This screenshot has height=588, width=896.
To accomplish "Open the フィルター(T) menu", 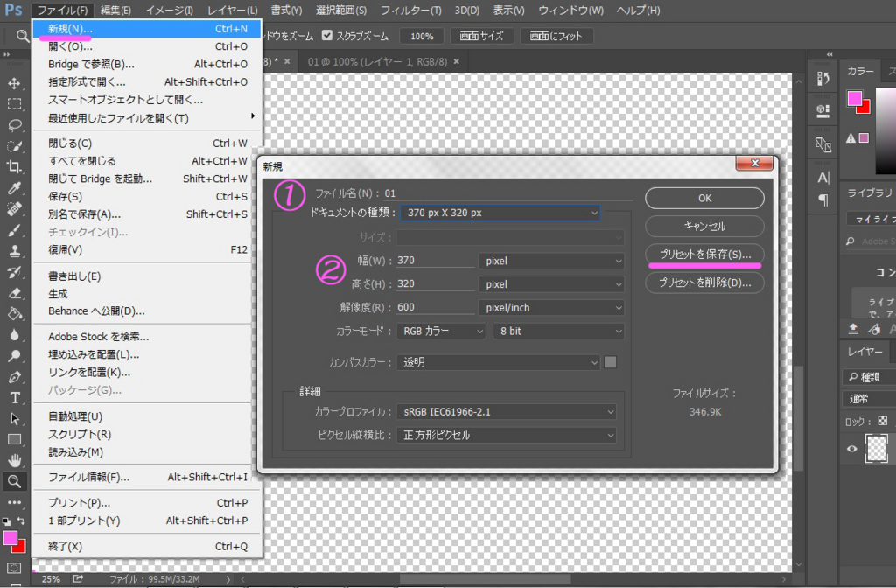I will 411,10.
